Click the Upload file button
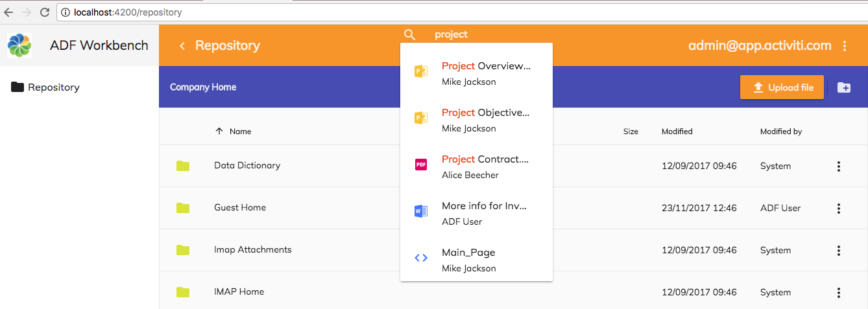This screenshot has height=309, width=868. coord(782,87)
